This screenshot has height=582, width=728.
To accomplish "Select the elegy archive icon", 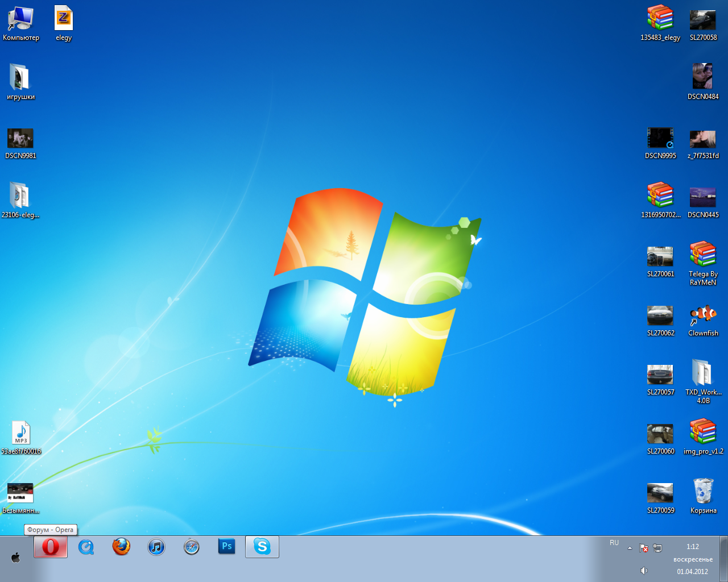I will click(x=64, y=23).
